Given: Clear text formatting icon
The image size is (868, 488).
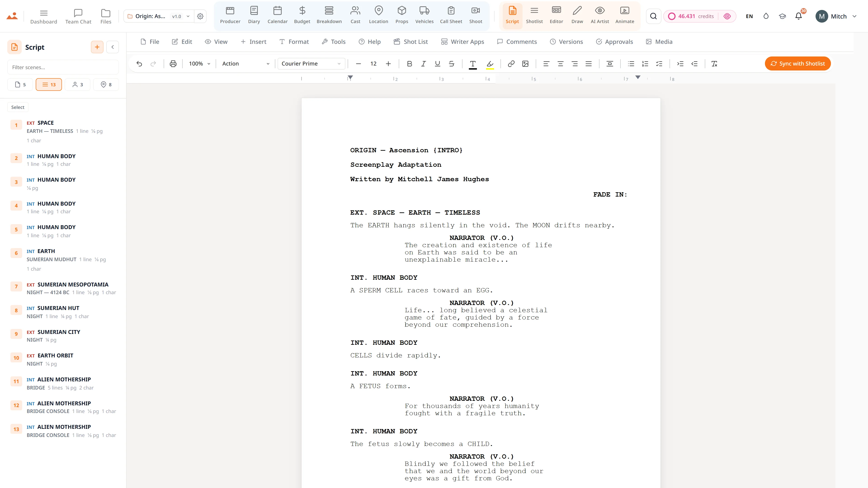Looking at the screenshot, I should tap(714, 64).
